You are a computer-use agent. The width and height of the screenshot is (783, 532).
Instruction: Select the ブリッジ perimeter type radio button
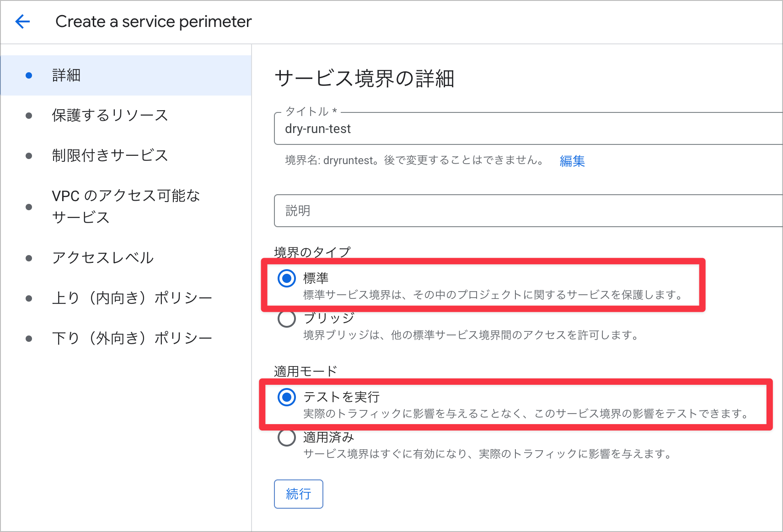click(287, 319)
